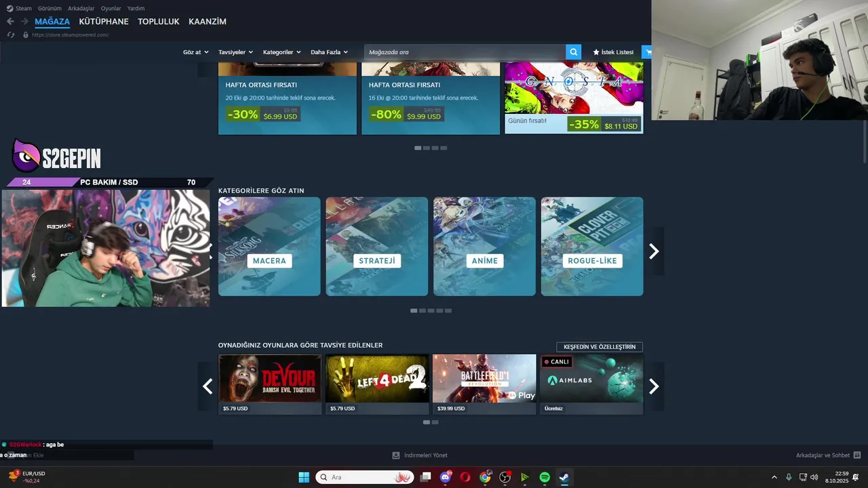Open the green play-arrow app in taskbar
The width and height of the screenshot is (868, 488).
click(524, 477)
